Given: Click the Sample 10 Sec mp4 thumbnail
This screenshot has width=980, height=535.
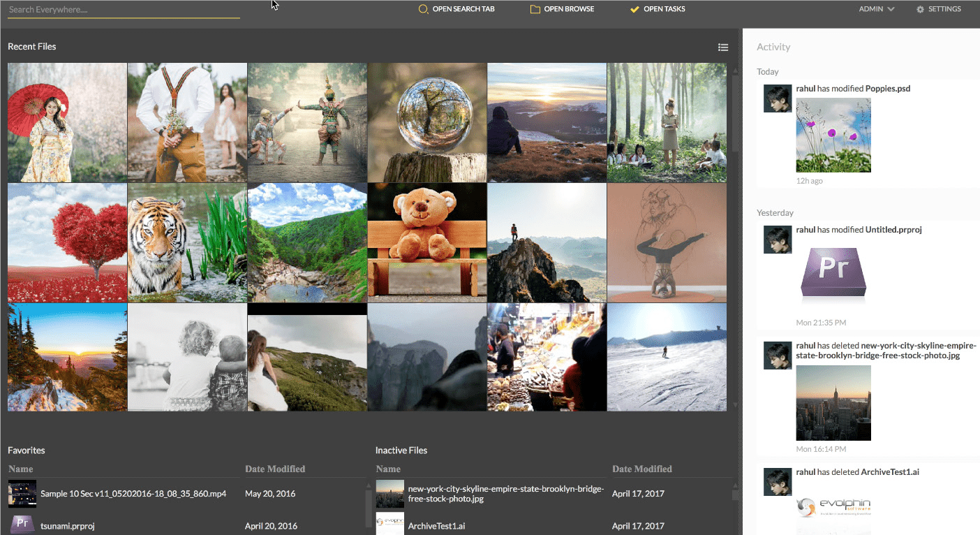Looking at the screenshot, I should pos(22,494).
